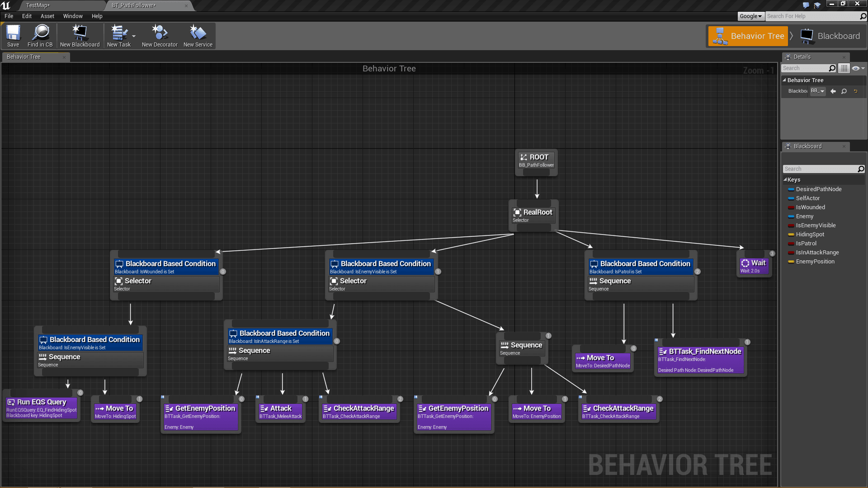
Task: Select the IsInAttackRange key
Action: tap(817, 253)
